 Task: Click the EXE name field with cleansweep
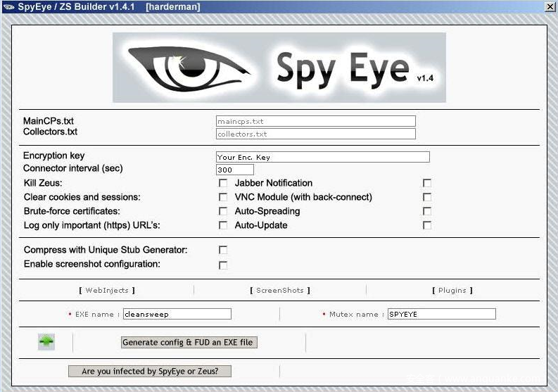177,314
